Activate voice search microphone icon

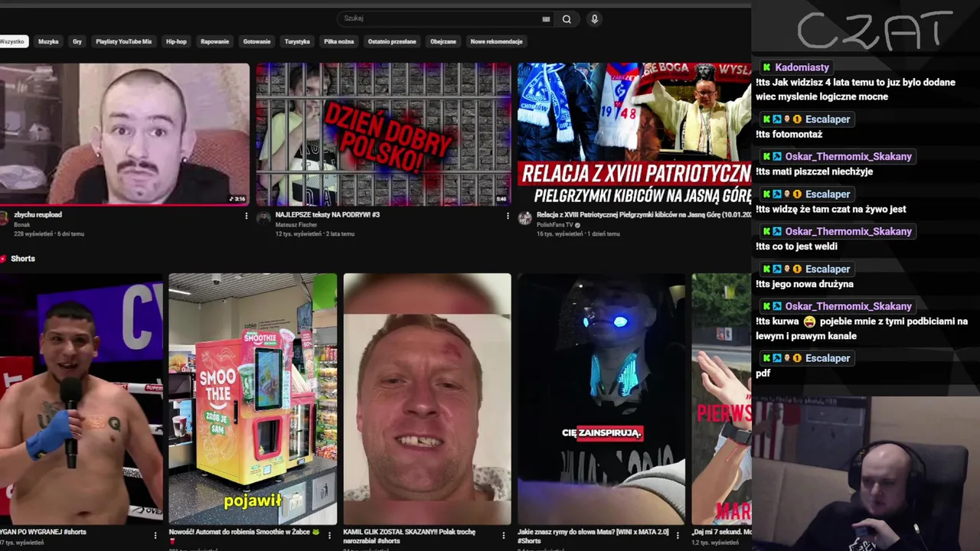[594, 19]
